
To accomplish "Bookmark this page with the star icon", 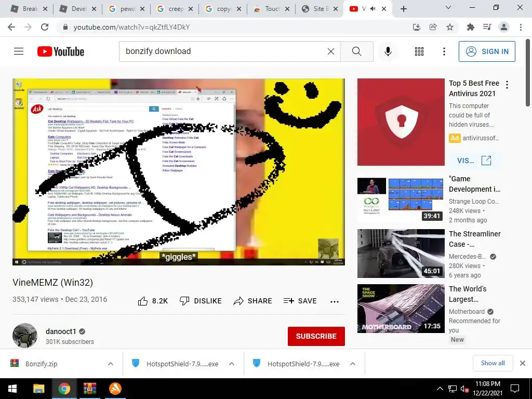I will click(450, 27).
